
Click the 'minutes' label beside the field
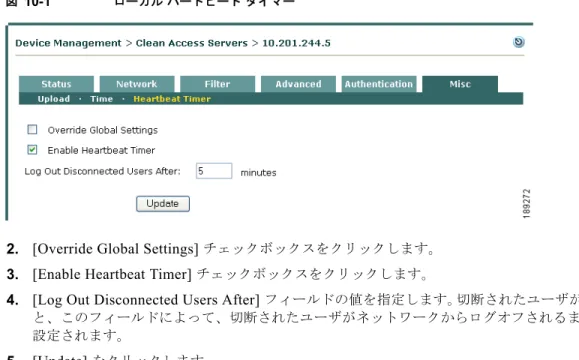[258, 173]
